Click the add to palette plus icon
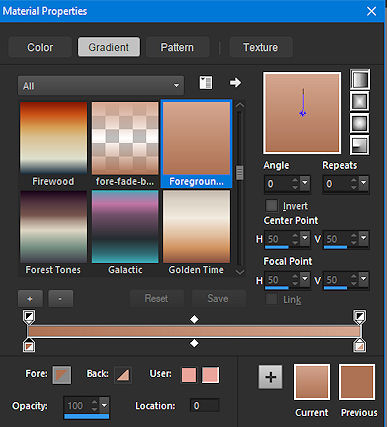 tap(270, 377)
